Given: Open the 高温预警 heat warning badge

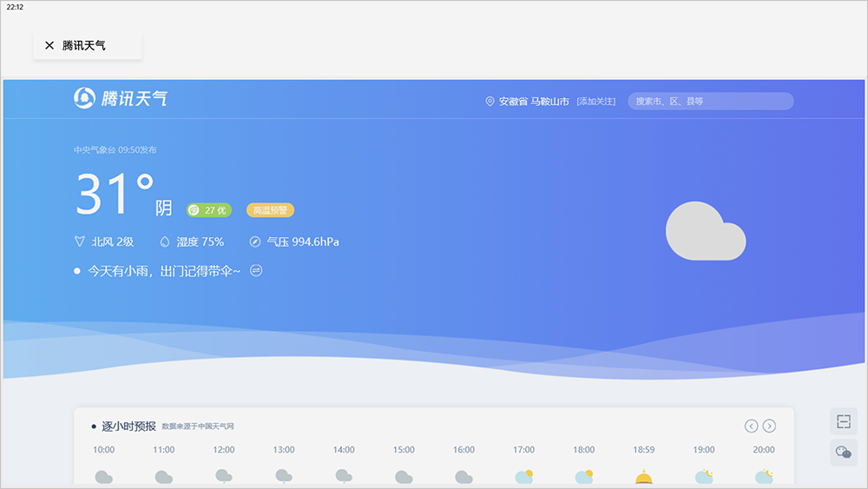Looking at the screenshot, I should (x=270, y=210).
